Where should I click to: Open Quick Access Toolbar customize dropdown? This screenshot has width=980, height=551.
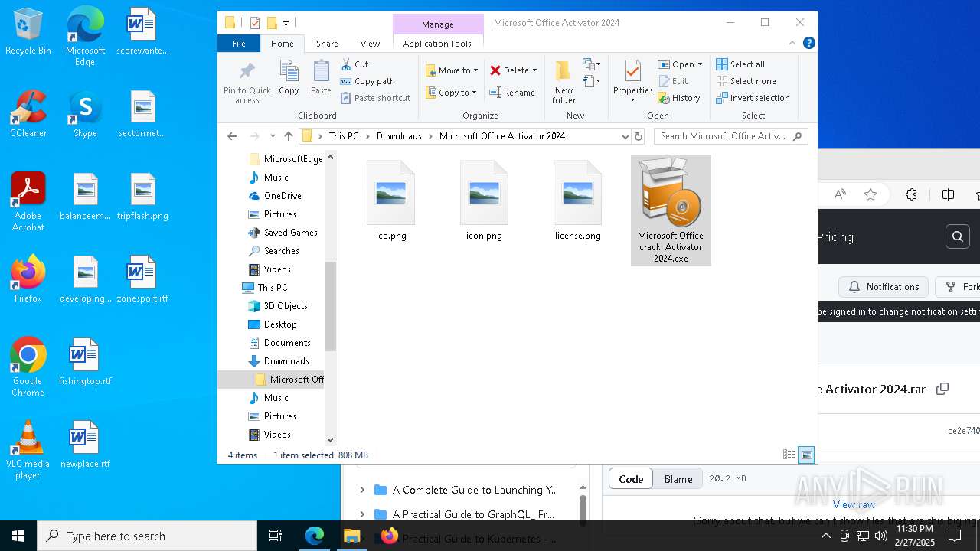pyautogui.click(x=286, y=23)
